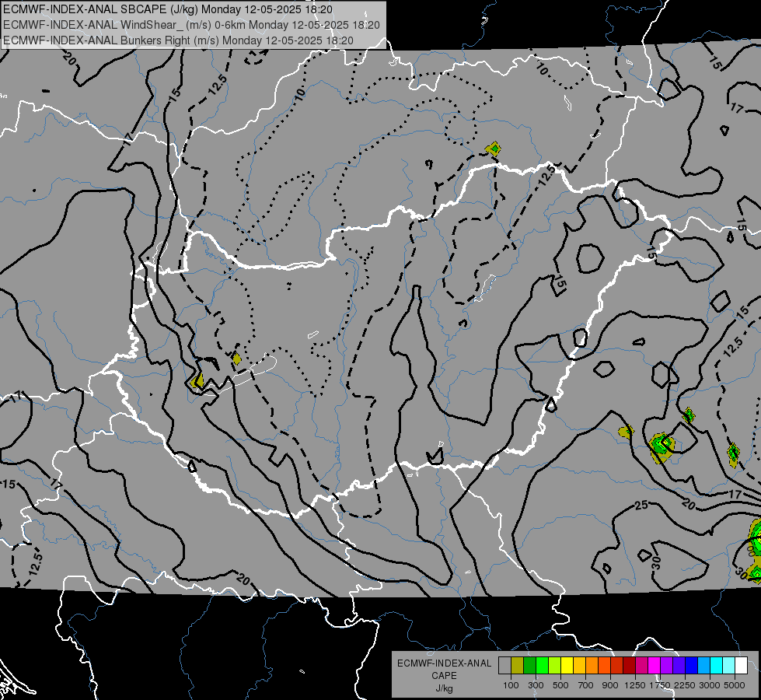Select the sky blue swatch before 3000

click(x=703, y=666)
